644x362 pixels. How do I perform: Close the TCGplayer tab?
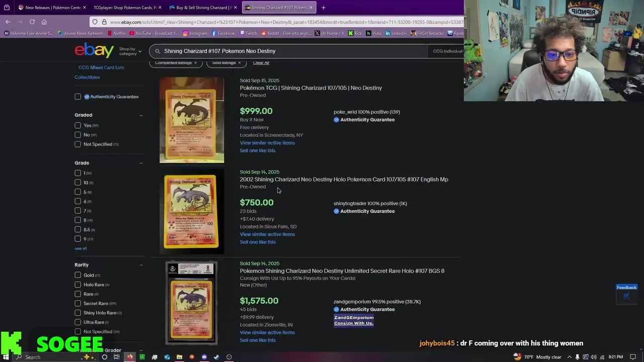(160, 8)
